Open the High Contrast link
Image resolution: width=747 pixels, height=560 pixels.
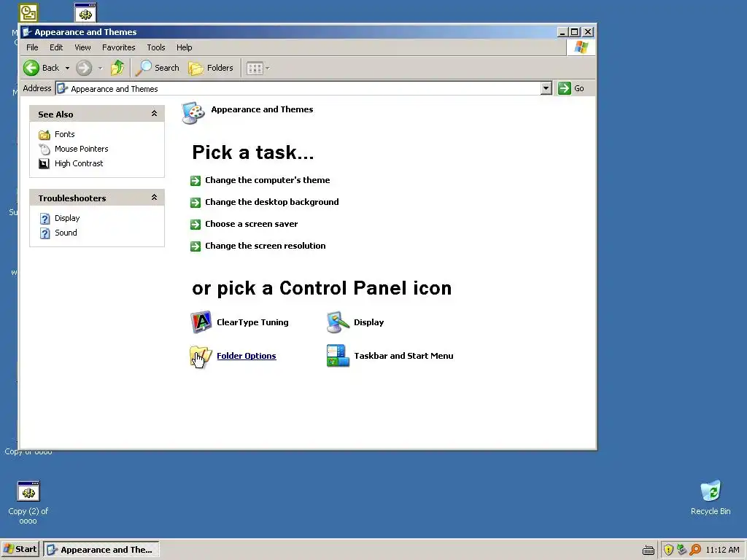pos(79,163)
